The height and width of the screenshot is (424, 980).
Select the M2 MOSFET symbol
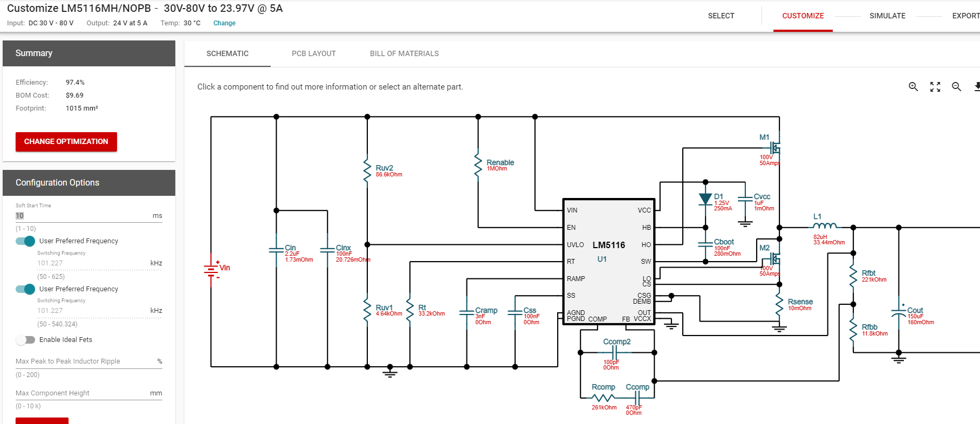[x=775, y=259]
